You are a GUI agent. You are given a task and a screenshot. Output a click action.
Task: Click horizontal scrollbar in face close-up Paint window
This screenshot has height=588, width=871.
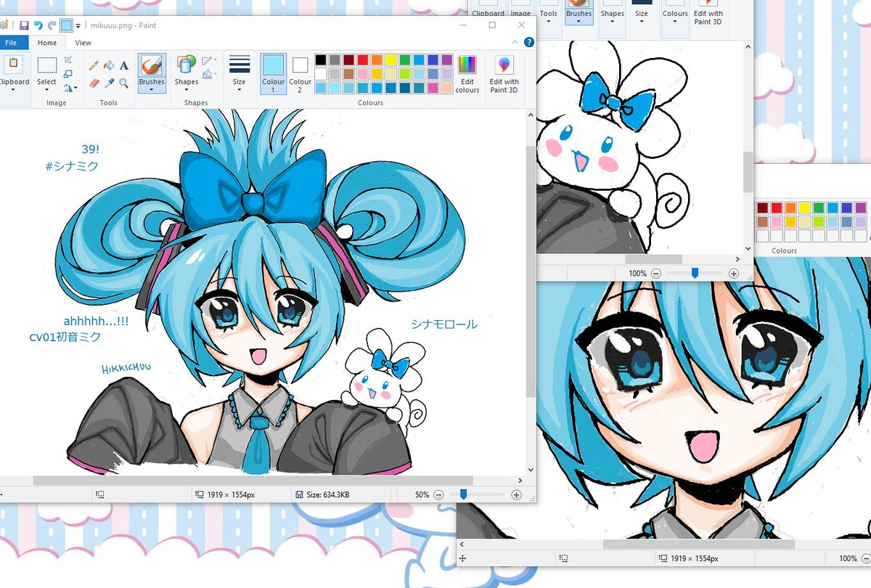point(699,544)
